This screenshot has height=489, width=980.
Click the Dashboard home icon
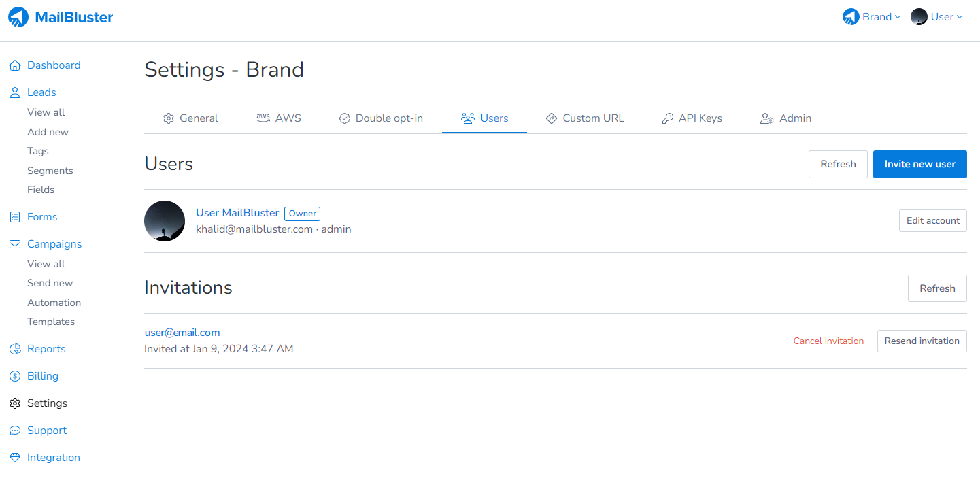(15, 66)
